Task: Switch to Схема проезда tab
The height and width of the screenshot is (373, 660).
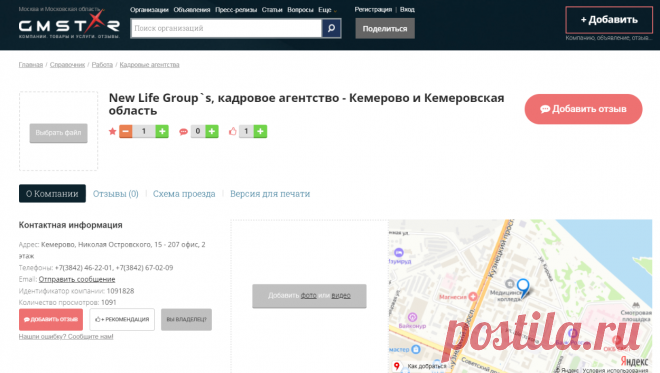Action: (x=184, y=194)
